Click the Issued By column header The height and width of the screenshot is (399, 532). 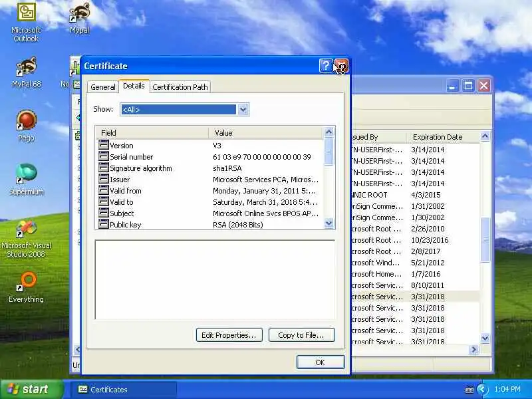point(378,137)
